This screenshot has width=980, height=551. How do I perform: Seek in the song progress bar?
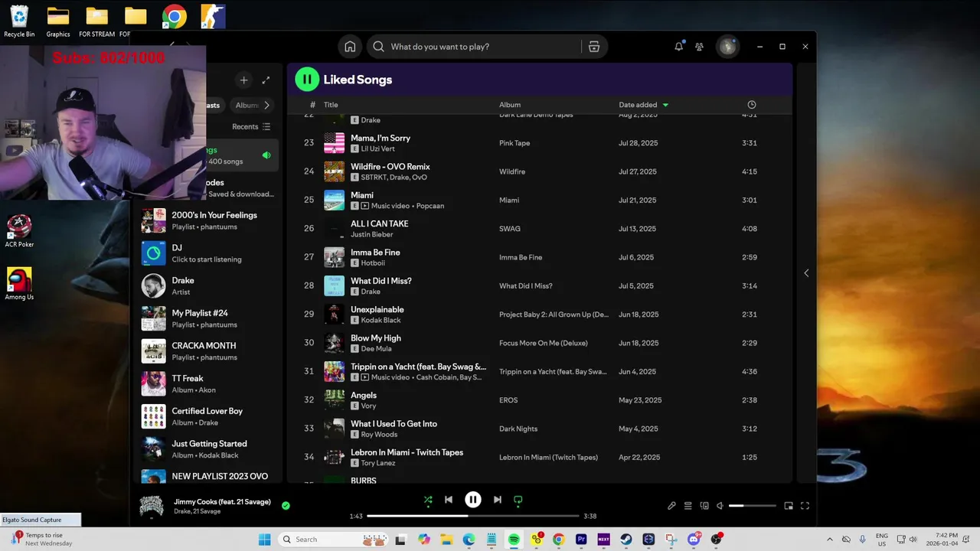[472, 516]
